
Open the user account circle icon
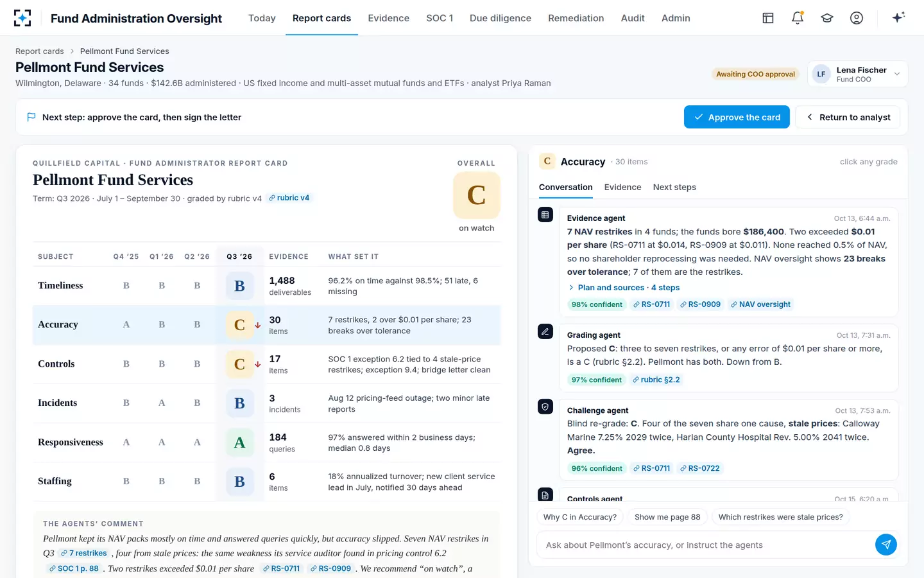pos(857,18)
